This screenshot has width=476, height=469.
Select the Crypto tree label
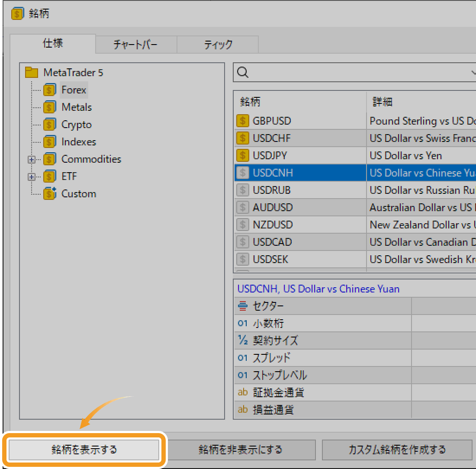click(x=77, y=125)
